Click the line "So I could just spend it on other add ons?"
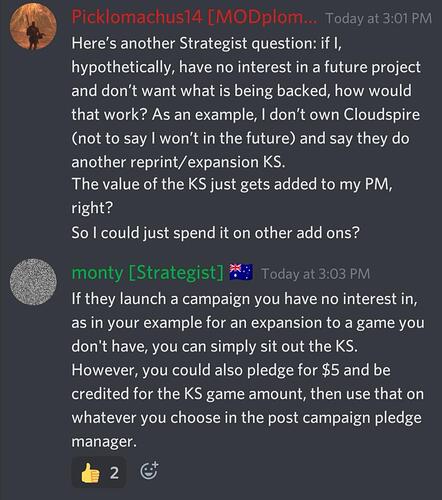Viewport: 442px width, 500px height. [x=216, y=232]
